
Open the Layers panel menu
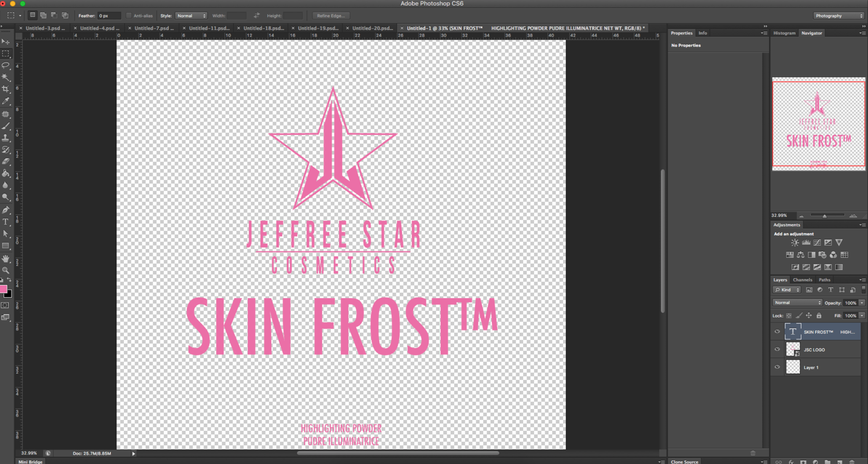pos(863,280)
